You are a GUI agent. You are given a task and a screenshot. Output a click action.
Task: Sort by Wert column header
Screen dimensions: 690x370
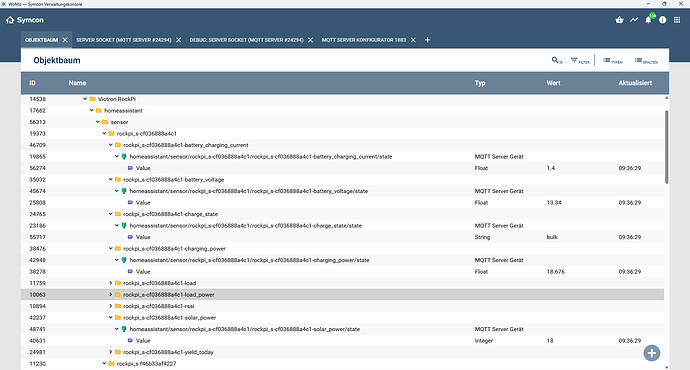click(x=554, y=83)
